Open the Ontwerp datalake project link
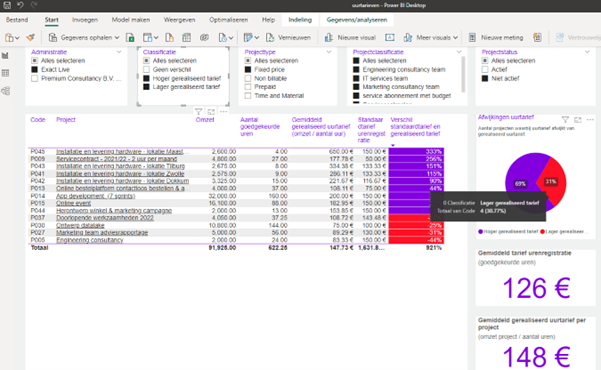The height and width of the screenshot is (370, 601). coord(80,225)
